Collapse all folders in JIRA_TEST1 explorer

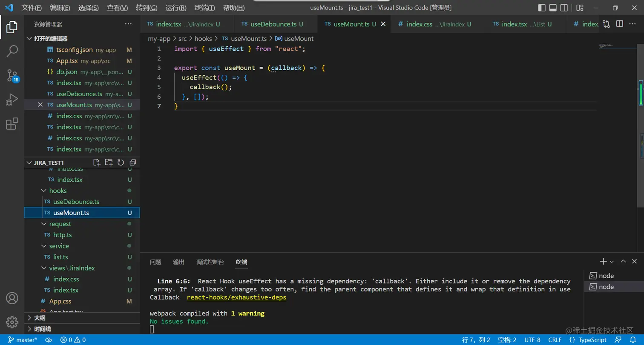pos(132,163)
